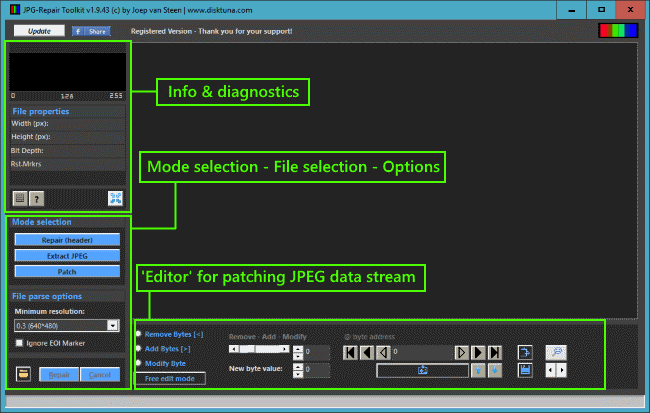Click the blue expand arrows icon
This screenshot has width=650, height=413.
[115, 198]
